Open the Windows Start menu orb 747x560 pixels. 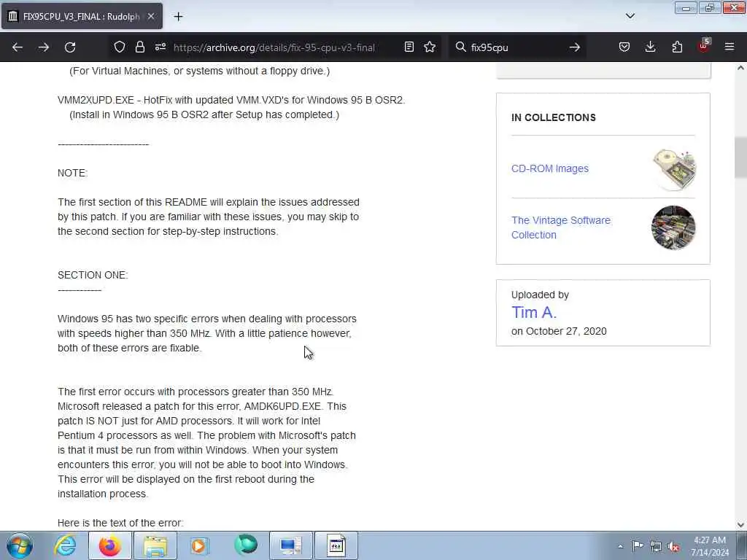click(20, 545)
